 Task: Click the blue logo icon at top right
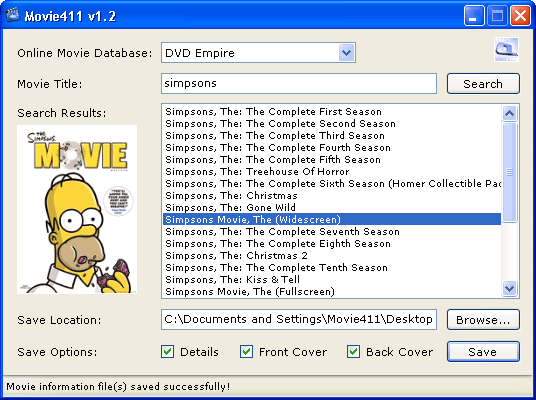tap(506, 50)
